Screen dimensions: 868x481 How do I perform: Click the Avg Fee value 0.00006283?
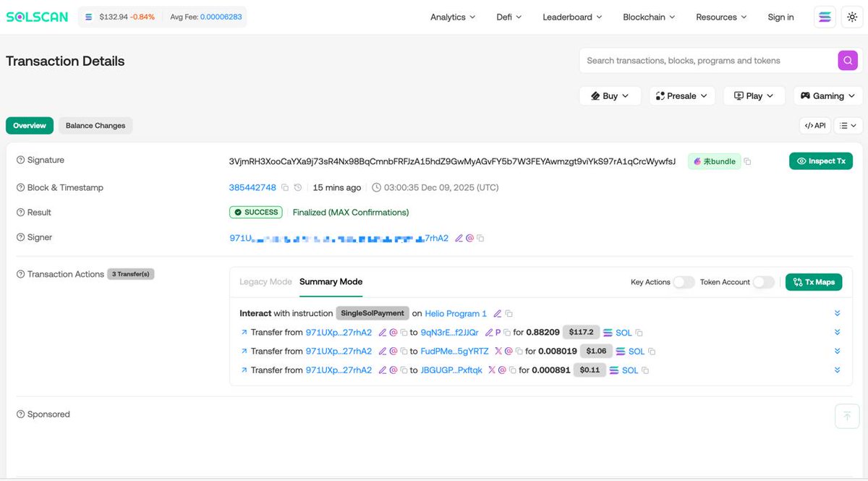(x=221, y=17)
